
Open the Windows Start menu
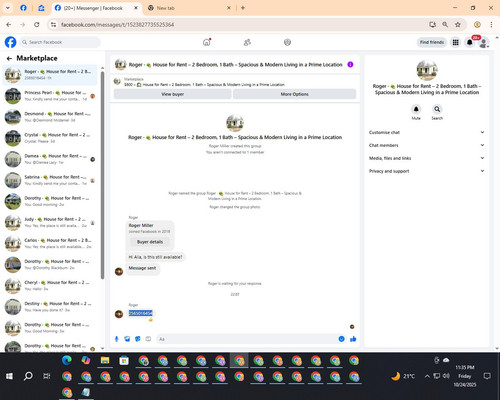point(9,376)
